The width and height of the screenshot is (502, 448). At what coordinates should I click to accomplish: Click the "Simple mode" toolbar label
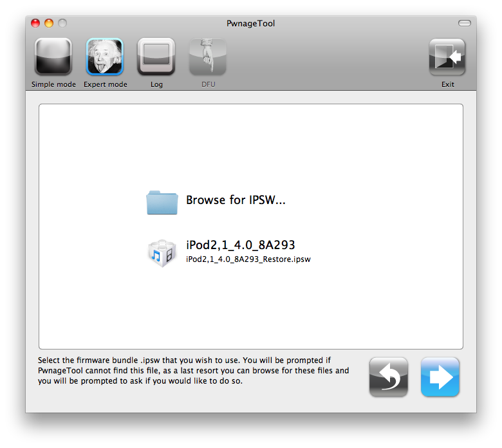(x=53, y=84)
